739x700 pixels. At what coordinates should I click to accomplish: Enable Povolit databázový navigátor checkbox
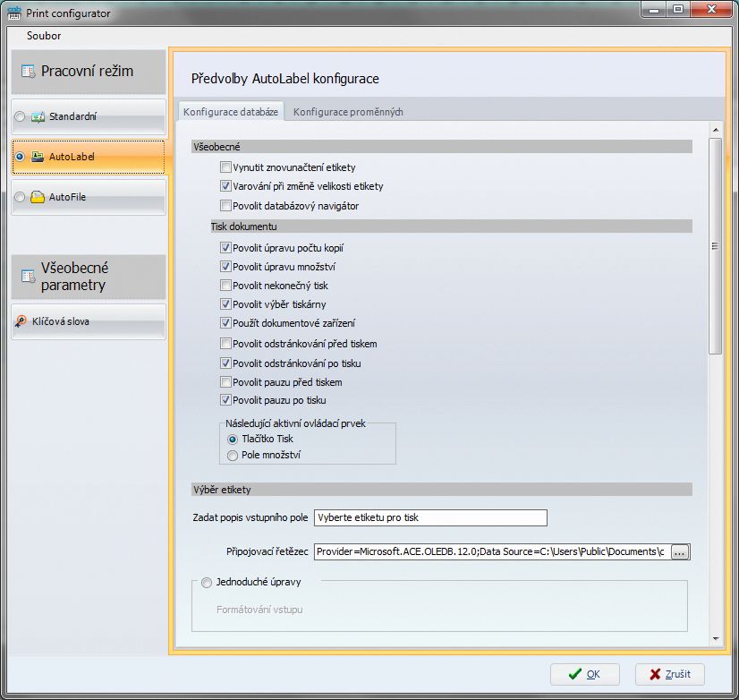225,206
